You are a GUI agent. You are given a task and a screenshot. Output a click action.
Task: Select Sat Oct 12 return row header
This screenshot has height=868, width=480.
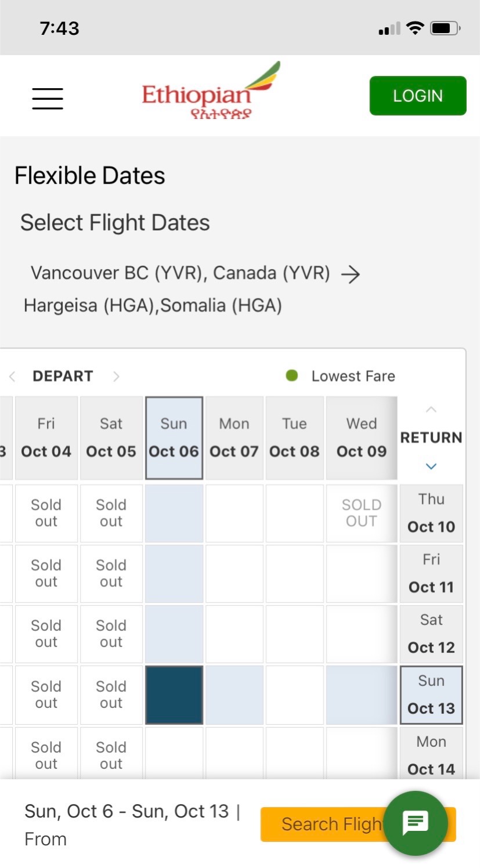click(x=431, y=634)
